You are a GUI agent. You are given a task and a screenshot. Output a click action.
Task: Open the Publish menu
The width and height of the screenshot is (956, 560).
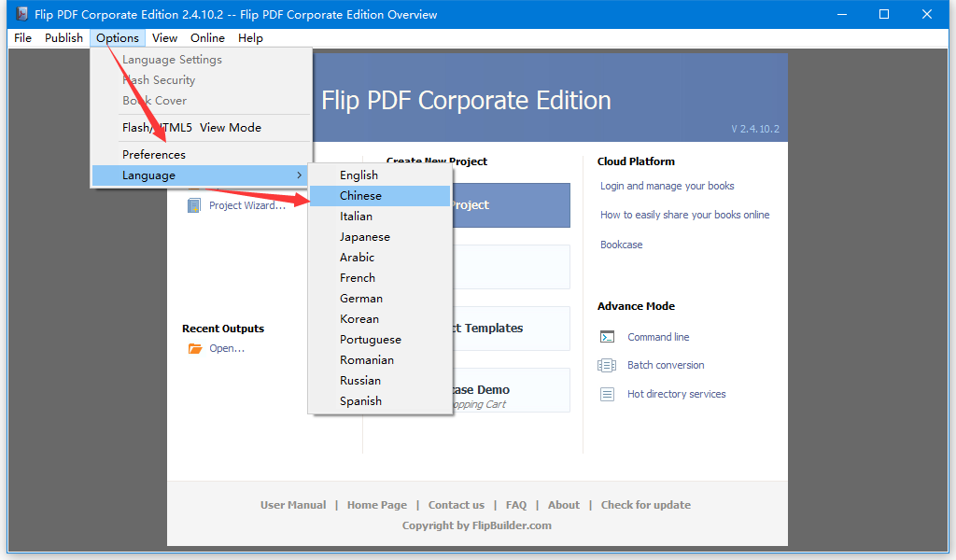63,38
